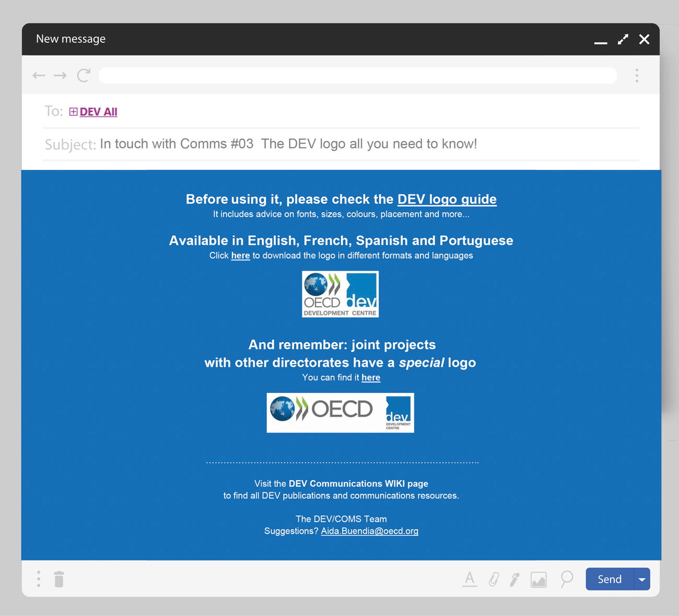Click the joint OECD dev special logo
The width and height of the screenshot is (679, 616).
point(341,413)
